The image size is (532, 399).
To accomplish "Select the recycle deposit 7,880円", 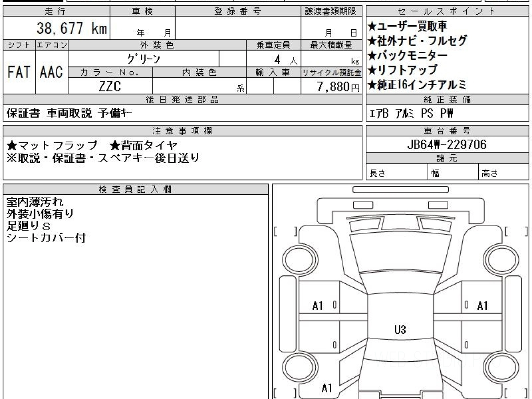I will (x=338, y=86).
